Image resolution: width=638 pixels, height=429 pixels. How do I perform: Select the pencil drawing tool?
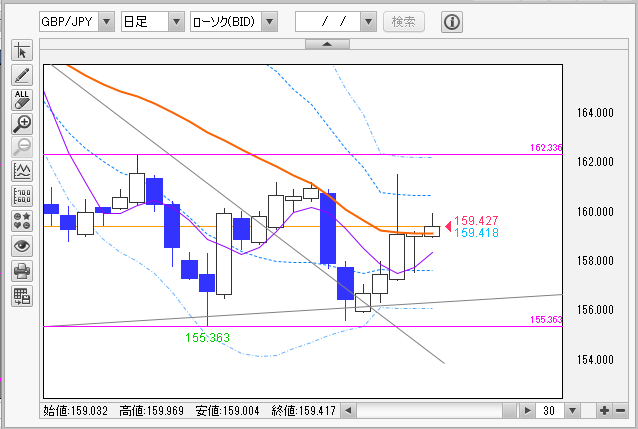point(22,76)
